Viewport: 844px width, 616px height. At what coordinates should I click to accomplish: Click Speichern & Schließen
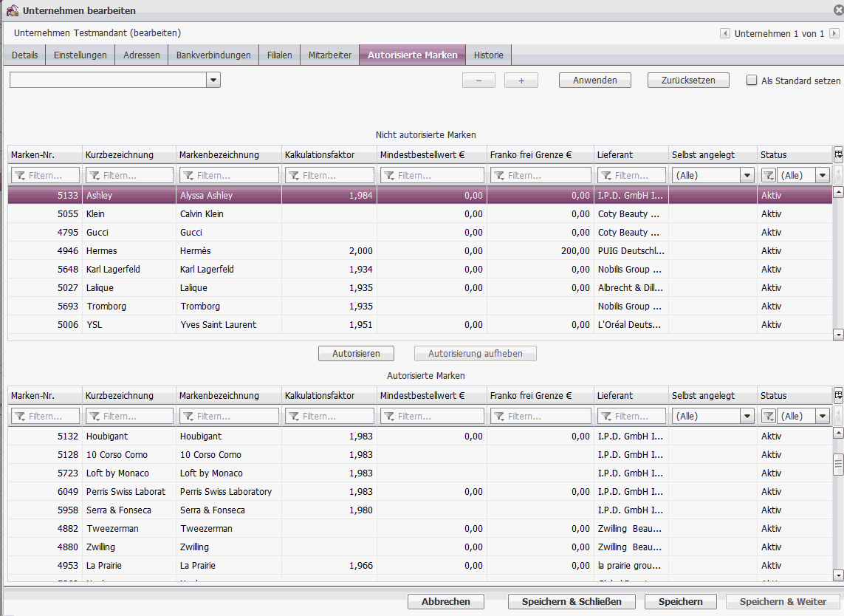(572, 601)
